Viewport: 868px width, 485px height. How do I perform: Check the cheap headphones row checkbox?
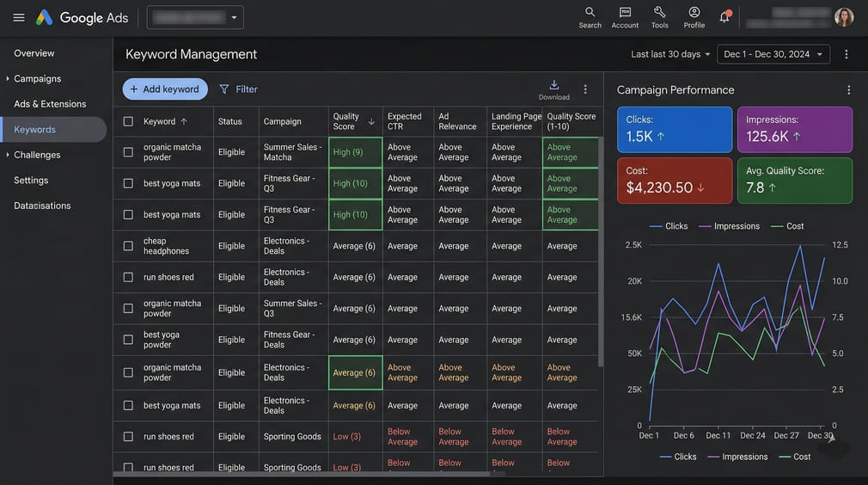[x=128, y=246]
